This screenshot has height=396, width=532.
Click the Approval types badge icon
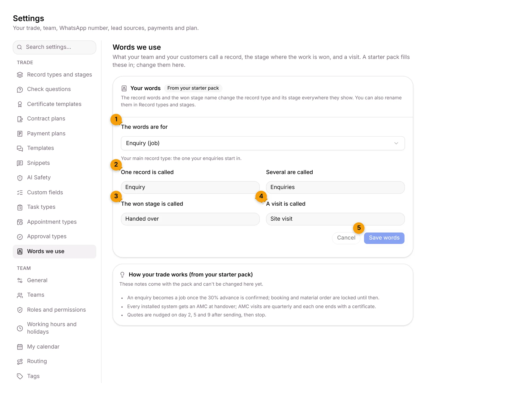click(x=20, y=237)
